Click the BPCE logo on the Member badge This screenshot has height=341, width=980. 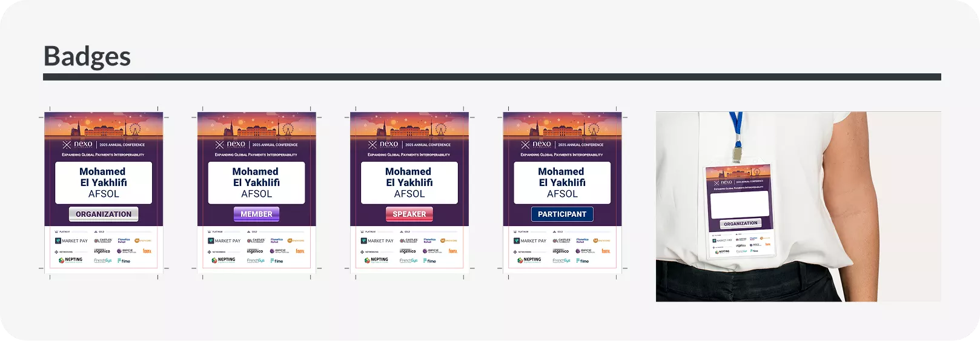click(280, 251)
